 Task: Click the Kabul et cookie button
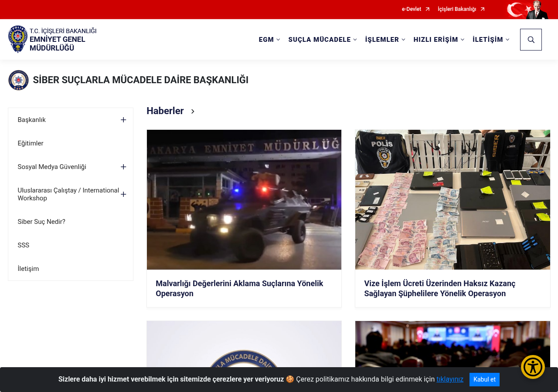click(484, 379)
